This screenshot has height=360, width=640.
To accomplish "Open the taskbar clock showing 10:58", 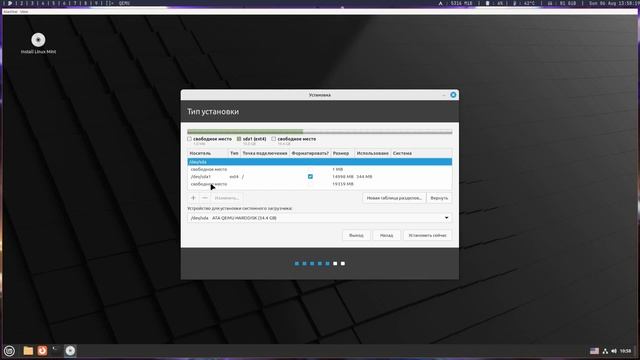I will pos(626,351).
